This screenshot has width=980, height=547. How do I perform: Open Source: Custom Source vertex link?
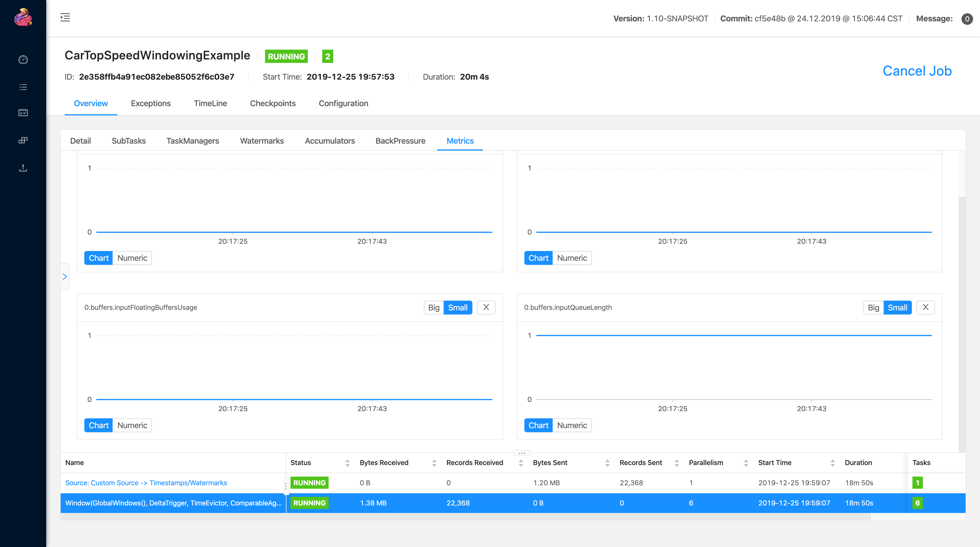point(146,483)
